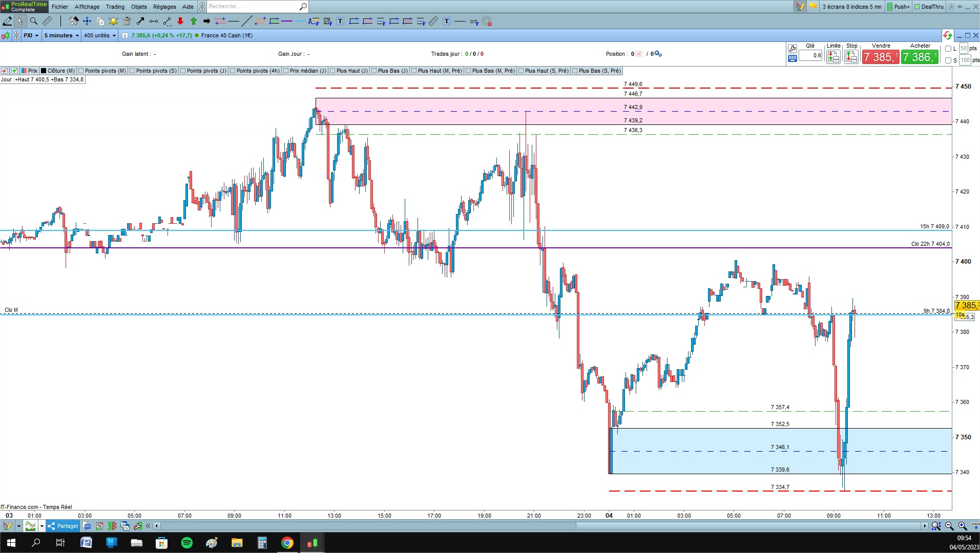Click the horizontal chart scrollbar
Image resolution: width=980 pixels, height=553 pixels.
point(540,526)
